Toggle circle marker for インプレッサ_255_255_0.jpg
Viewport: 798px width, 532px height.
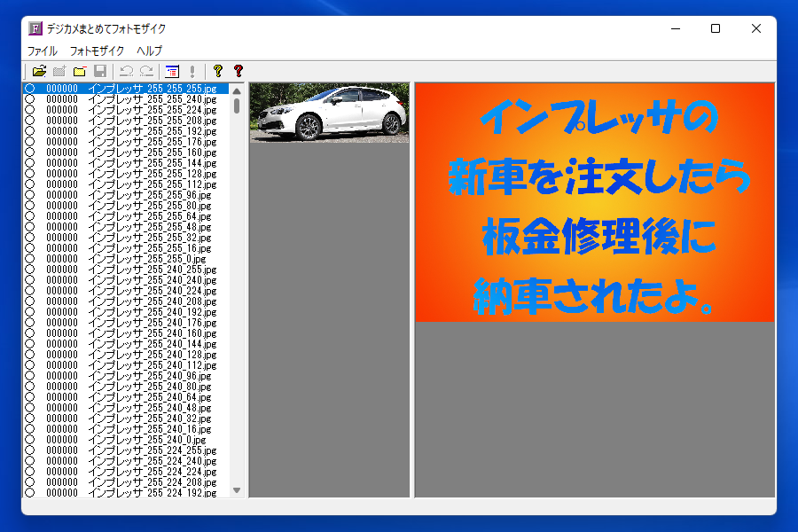tap(30, 259)
